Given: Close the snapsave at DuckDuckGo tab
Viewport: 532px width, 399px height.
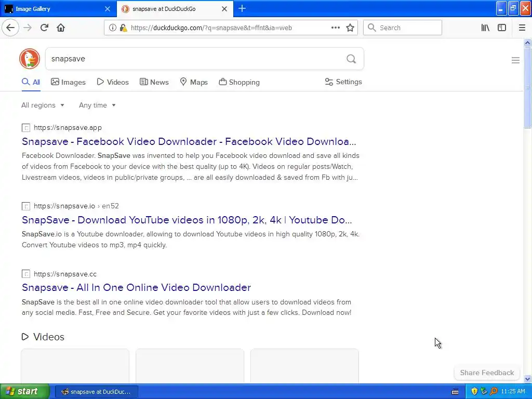Looking at the screenshot, I should click(224, 9).
